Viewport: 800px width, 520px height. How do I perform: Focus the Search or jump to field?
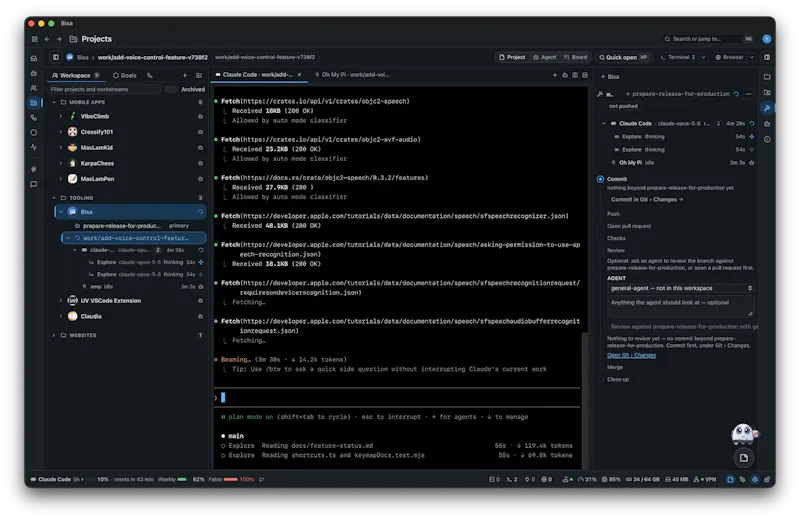[708, 39]
